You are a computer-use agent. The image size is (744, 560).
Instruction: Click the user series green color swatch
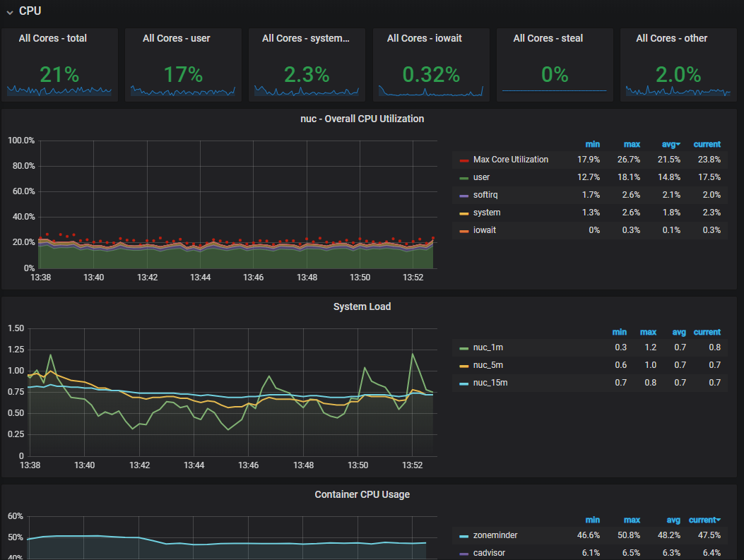464,178
